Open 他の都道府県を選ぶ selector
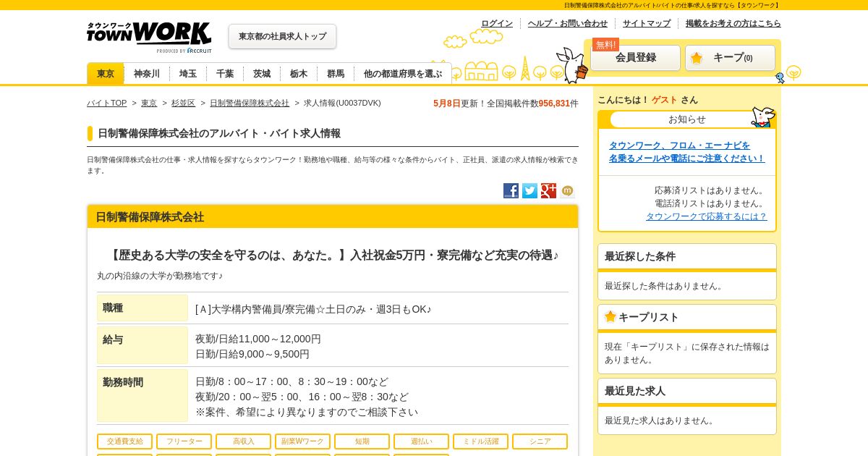This screenshot has width=868, height=456. click(403, 74)
